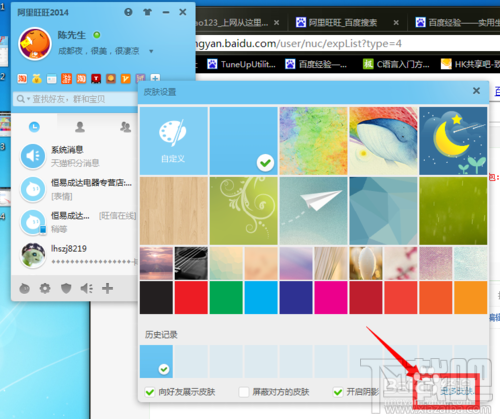The image size is (500, 419).
Task: Click the plus icon to add apps
Action: coord(155,78)
